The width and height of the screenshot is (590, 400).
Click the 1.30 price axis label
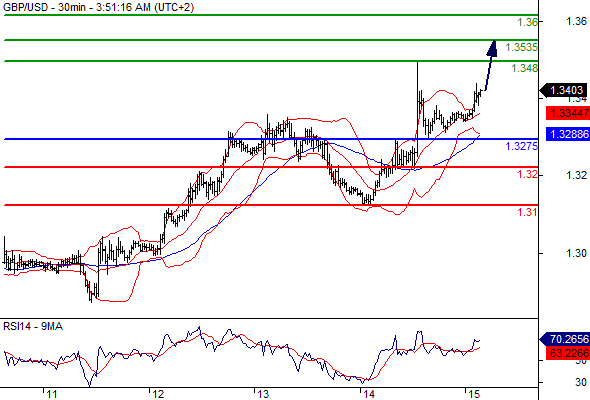click(576, 253)
